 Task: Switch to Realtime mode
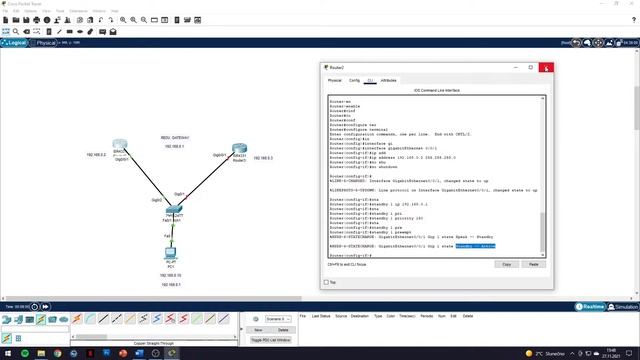(590, 307)
